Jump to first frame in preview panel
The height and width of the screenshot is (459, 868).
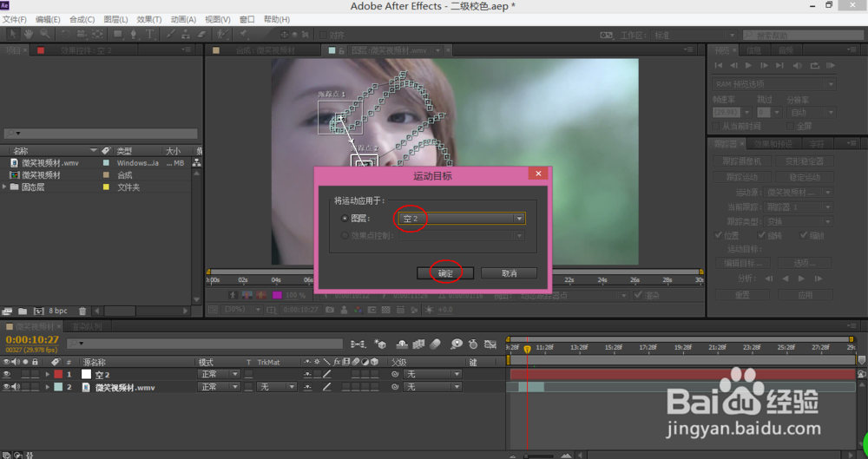tap(719, 65)
